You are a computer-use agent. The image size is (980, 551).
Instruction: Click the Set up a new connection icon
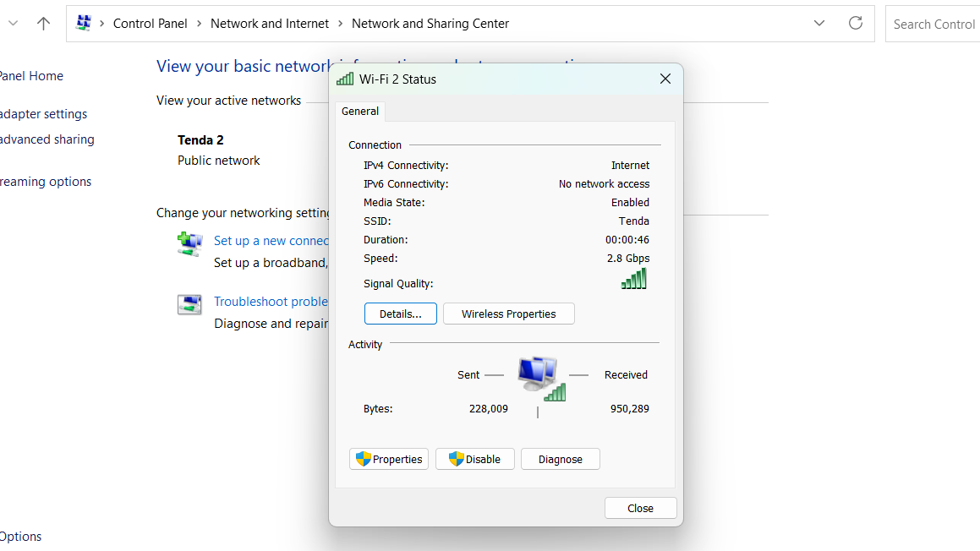[189, 243]
